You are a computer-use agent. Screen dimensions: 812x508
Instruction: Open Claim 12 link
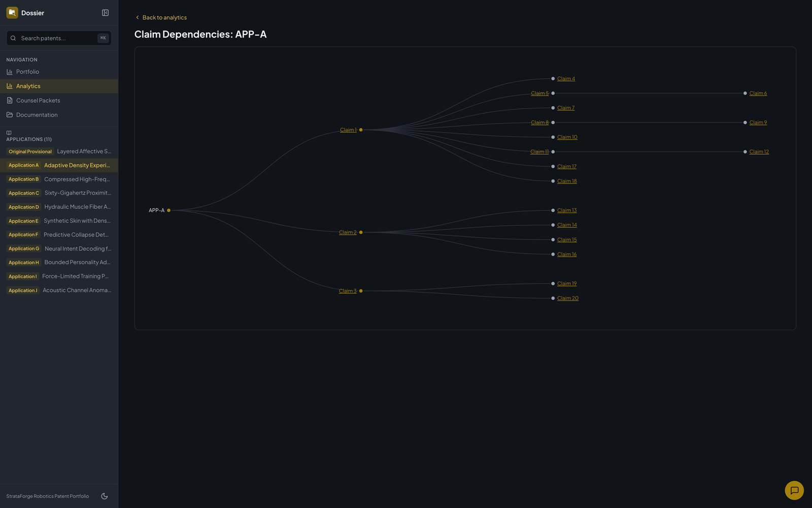759,152
